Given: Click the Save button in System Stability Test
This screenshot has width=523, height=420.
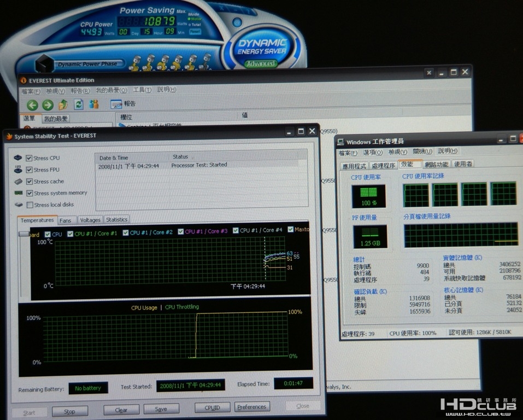Looking at the screenshot, I should tap(161, 409).
